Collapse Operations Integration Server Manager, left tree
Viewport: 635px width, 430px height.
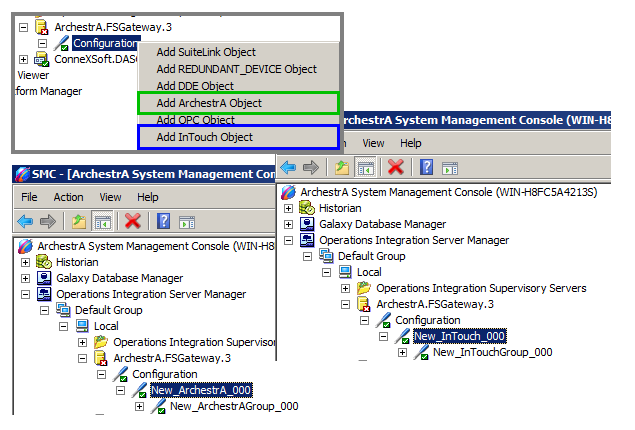coord(25,294)
